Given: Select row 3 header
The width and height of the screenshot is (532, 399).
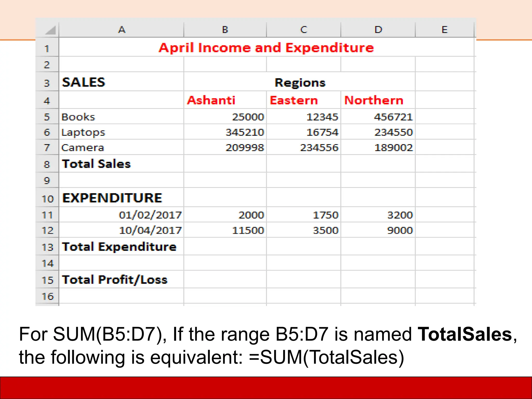Looking at the screenshot, I should coord(47,82).
